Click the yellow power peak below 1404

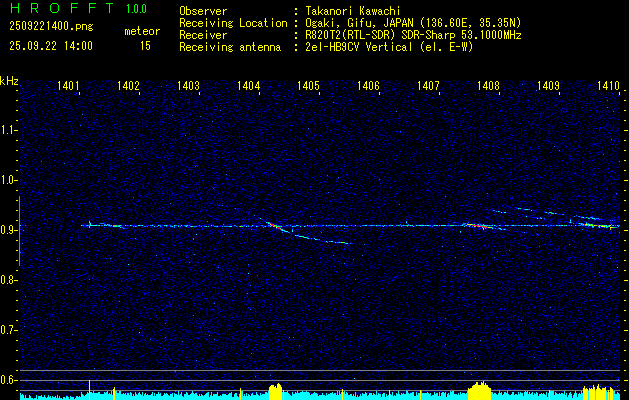coord(276,392)
